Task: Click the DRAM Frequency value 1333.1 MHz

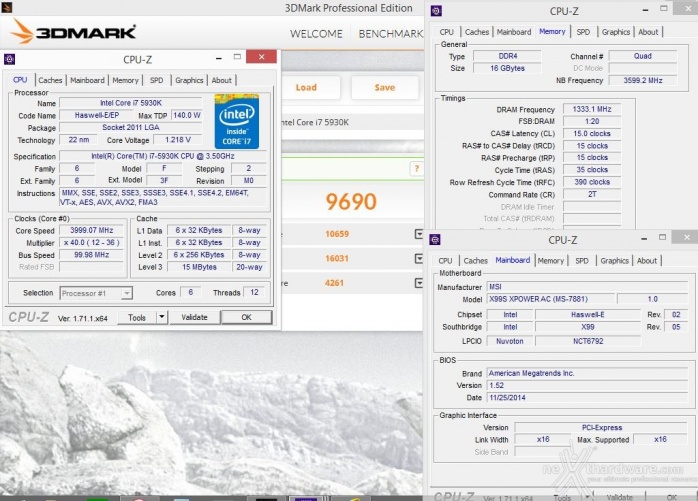Action: [592, 109]
